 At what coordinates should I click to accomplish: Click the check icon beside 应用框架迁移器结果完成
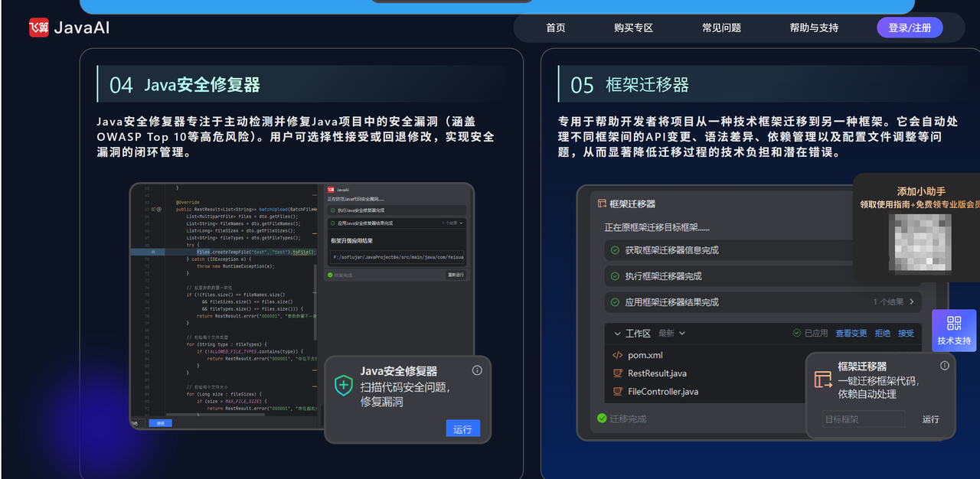615,302
